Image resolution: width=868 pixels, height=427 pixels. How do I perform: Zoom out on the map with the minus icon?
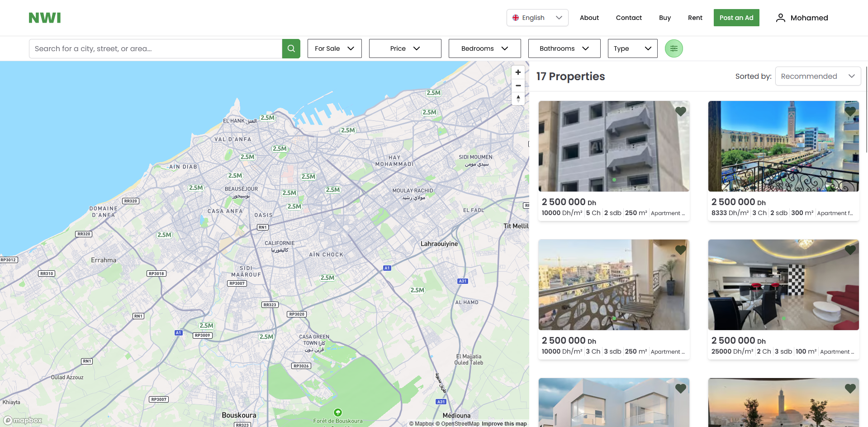coord(517,86)
